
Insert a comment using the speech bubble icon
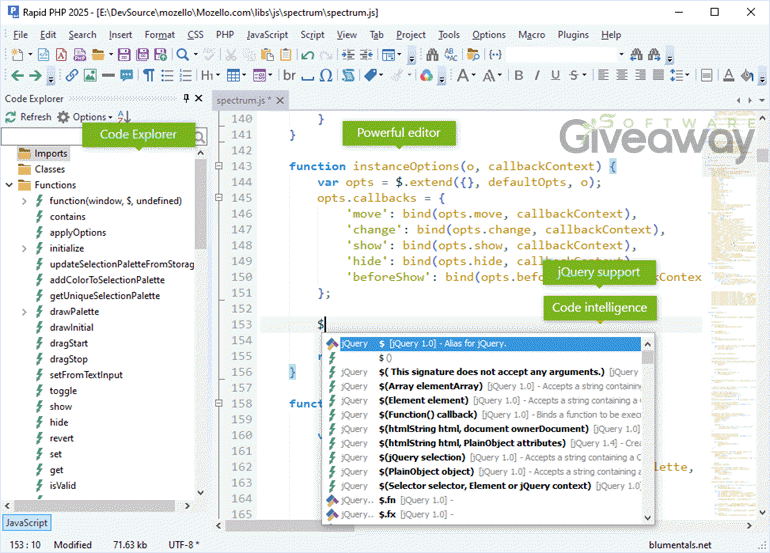click(127, 76)
